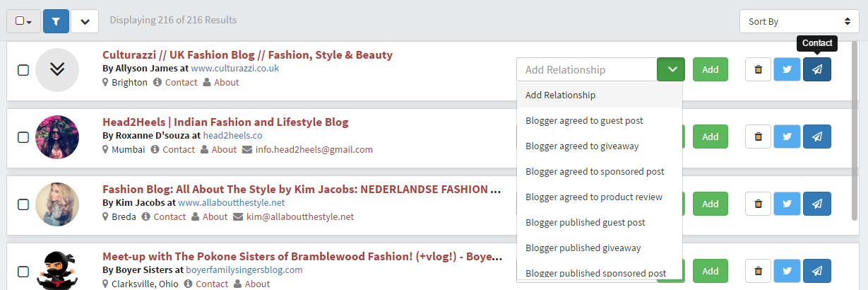Click paper-plane Contact icon for Culturazzi
The height and width of the screenshot is (290, 868).
[x=817, y=69]
